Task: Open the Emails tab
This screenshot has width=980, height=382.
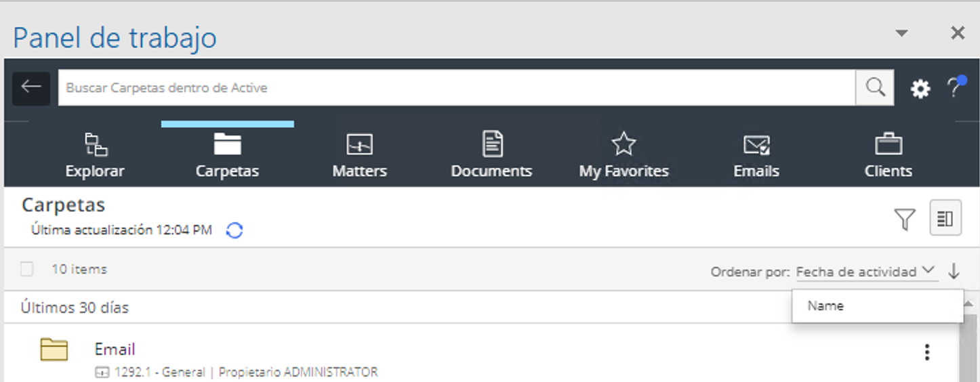Action: pyautogui.click(x=756, y=156)
